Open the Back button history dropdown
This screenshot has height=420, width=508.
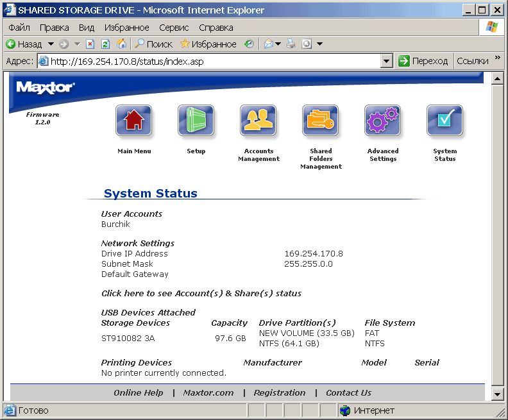click(51, 44)
